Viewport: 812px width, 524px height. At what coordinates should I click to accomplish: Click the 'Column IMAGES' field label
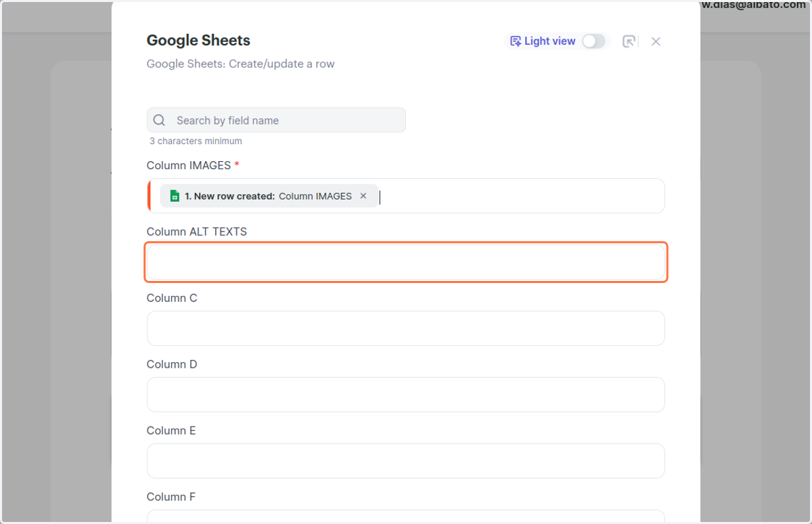coord(189,165)
